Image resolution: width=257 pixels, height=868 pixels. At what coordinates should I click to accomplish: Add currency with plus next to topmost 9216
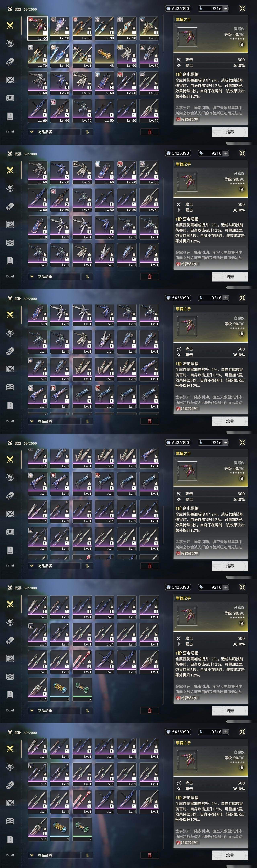coord(226,8)
